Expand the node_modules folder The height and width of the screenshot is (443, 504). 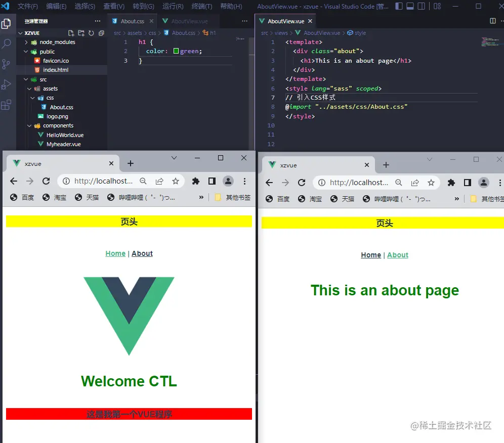pos(26,42)
